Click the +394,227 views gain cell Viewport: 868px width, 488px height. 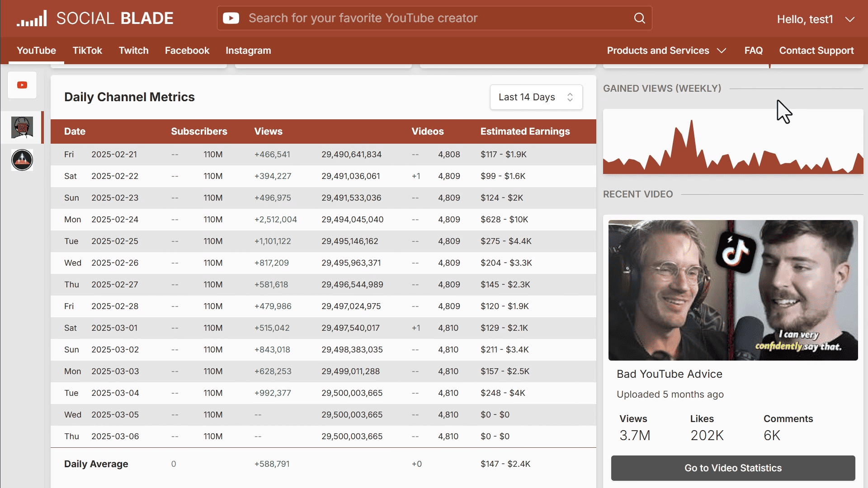273,176
